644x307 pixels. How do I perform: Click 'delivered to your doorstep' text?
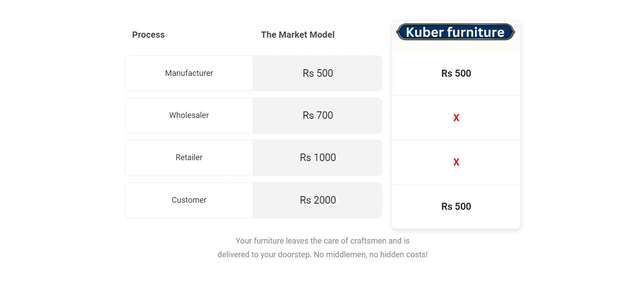pos(264,255)
